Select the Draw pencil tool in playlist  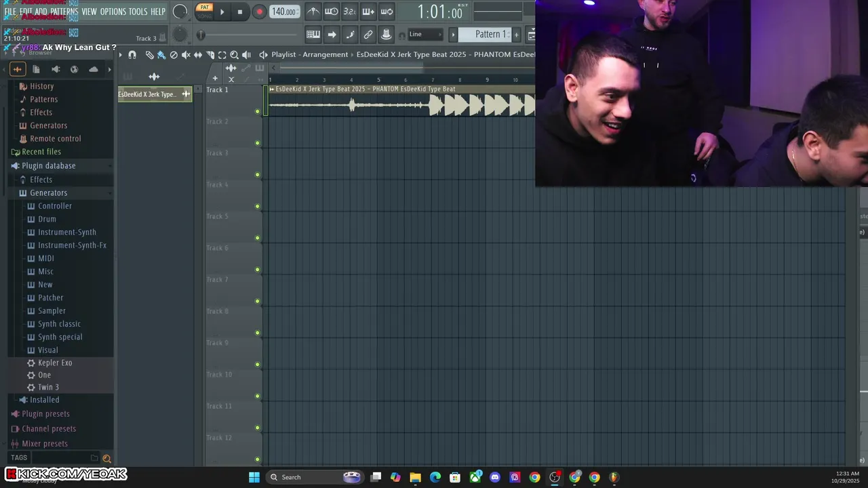pos(149,55)
